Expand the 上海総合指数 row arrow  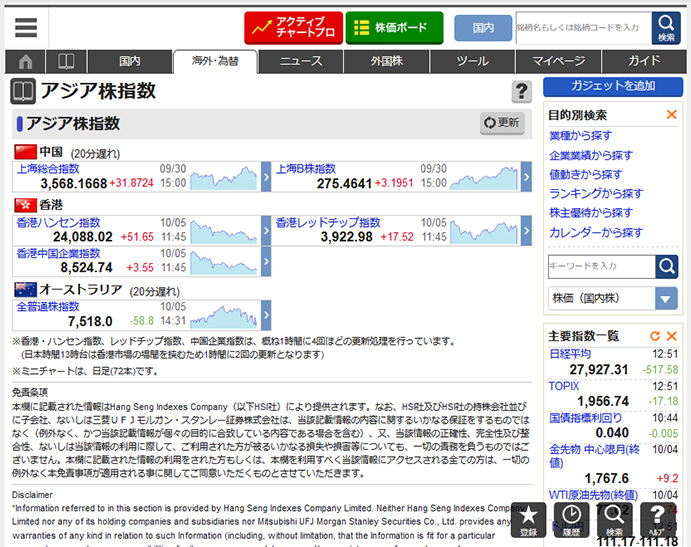point(266,177)
